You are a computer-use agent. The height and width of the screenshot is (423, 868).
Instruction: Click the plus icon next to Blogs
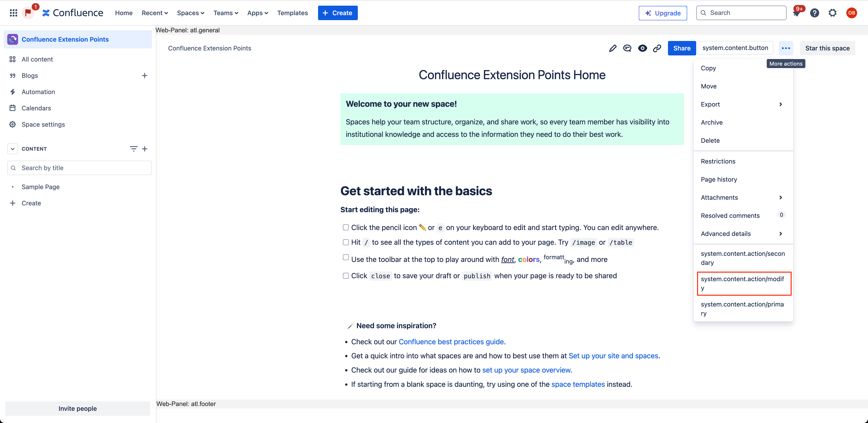click(145, 76)
